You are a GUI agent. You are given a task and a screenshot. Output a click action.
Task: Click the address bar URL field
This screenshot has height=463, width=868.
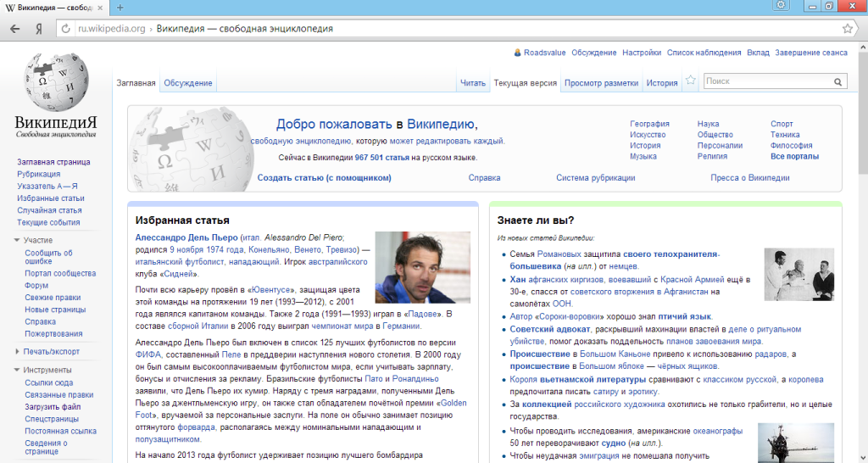point(454,29)
